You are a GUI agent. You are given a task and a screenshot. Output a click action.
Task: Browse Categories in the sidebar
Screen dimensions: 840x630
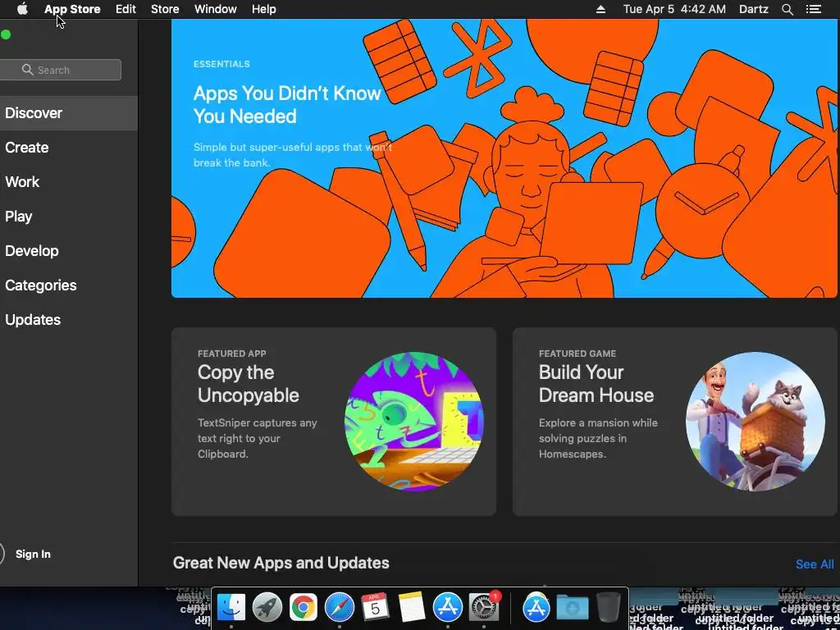[x=69, y=285]
